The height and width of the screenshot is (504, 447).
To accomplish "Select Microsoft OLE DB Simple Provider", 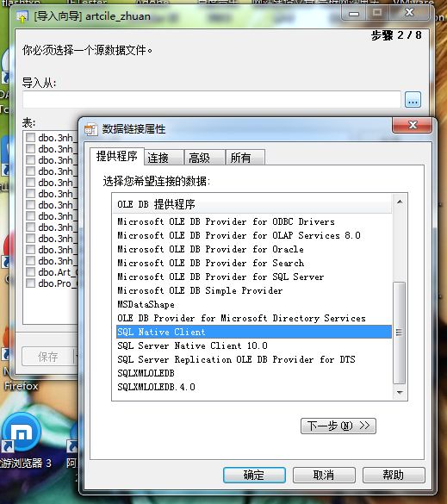I will pos(200,291).
